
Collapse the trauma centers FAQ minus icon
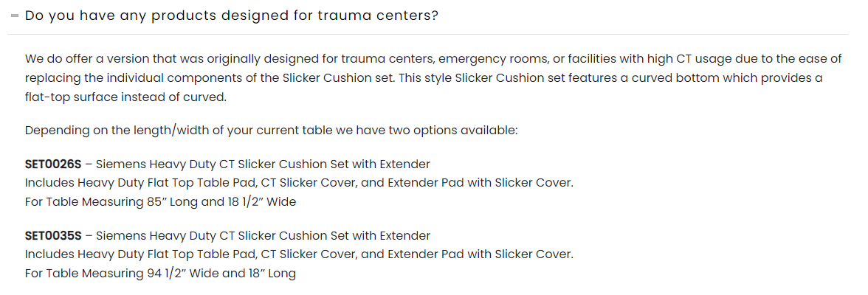15,15
